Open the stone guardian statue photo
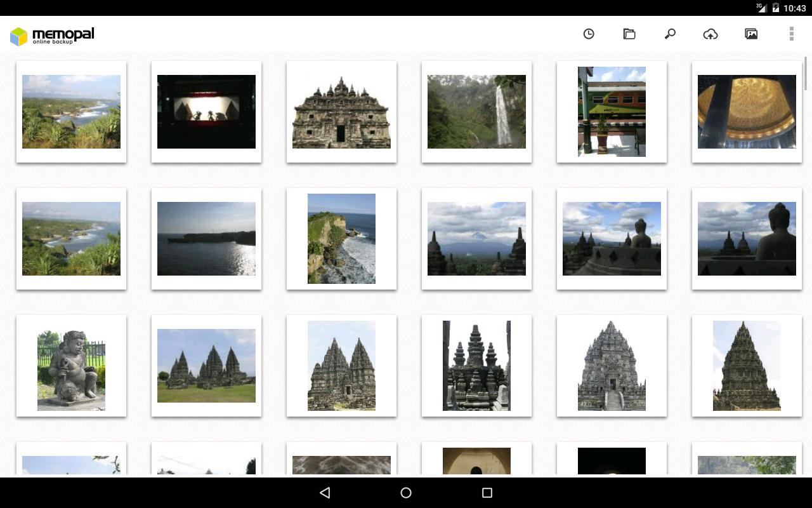 [x=71, y=366]
